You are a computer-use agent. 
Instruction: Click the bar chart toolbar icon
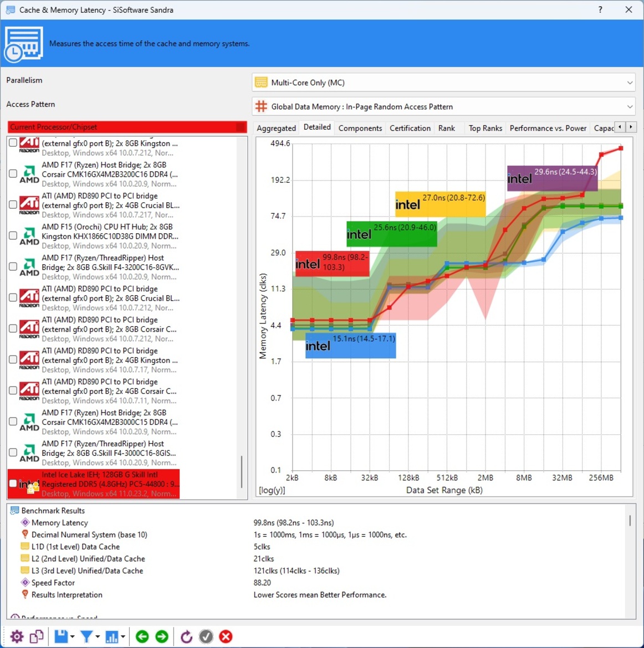(x=112, y=636)
